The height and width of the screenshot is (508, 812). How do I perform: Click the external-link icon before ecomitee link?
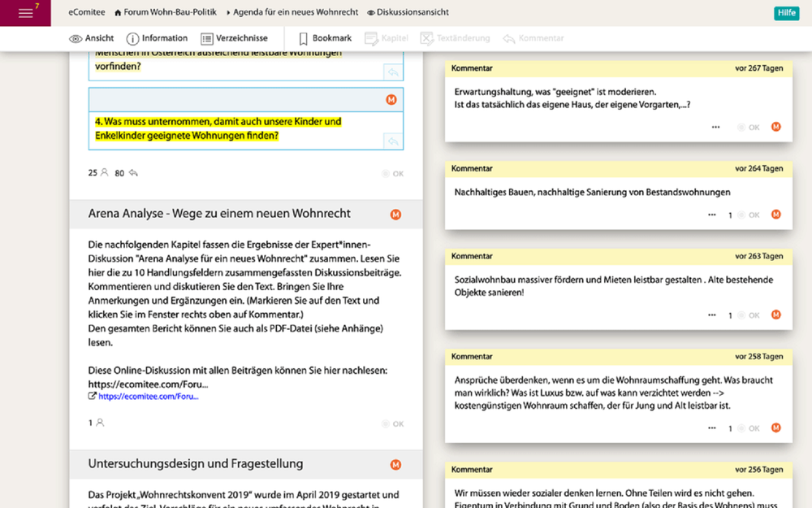[x=93, y=396]
